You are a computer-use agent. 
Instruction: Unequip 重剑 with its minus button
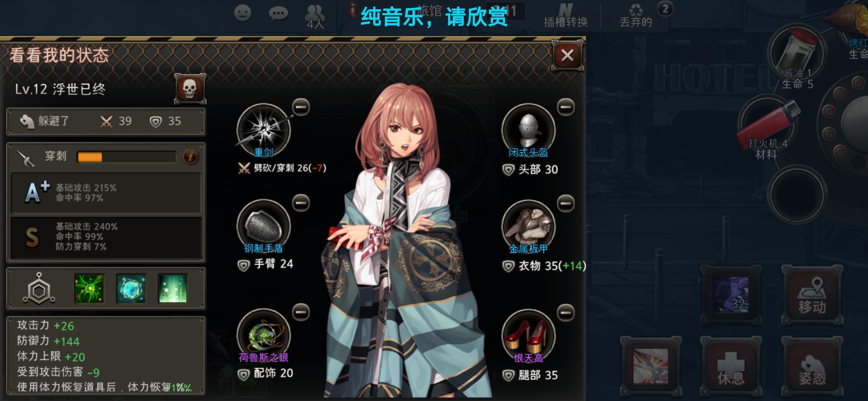coord(301,107)
